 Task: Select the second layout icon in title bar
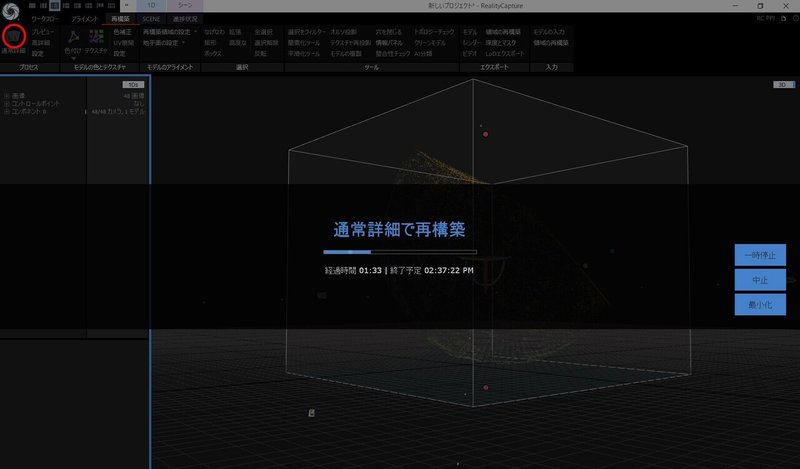(43, 6)
